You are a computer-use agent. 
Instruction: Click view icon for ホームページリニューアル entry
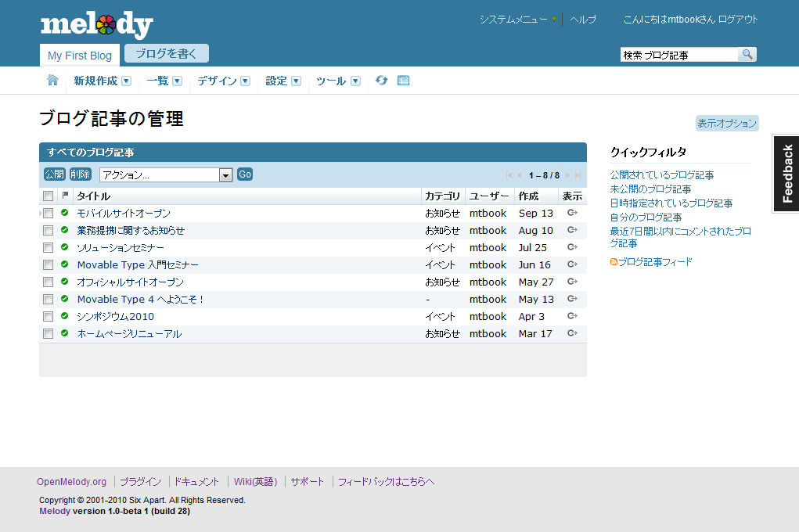[x=572, y=333]
